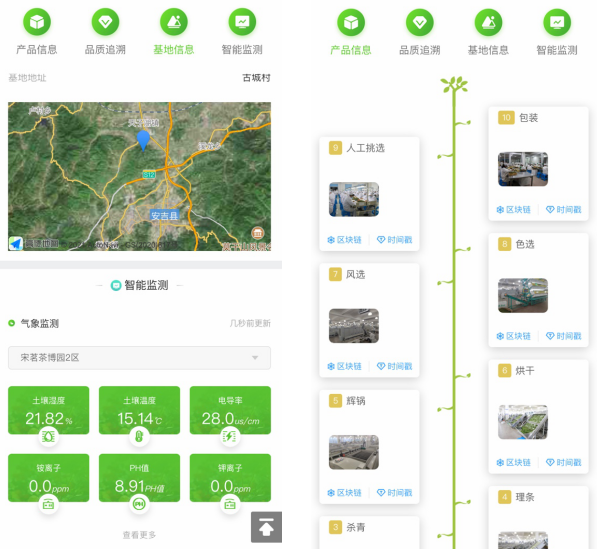Image resolution: width=600 pixels, height=549 pixels.
Task: Click the step 10 number badge
Action: 506,117
